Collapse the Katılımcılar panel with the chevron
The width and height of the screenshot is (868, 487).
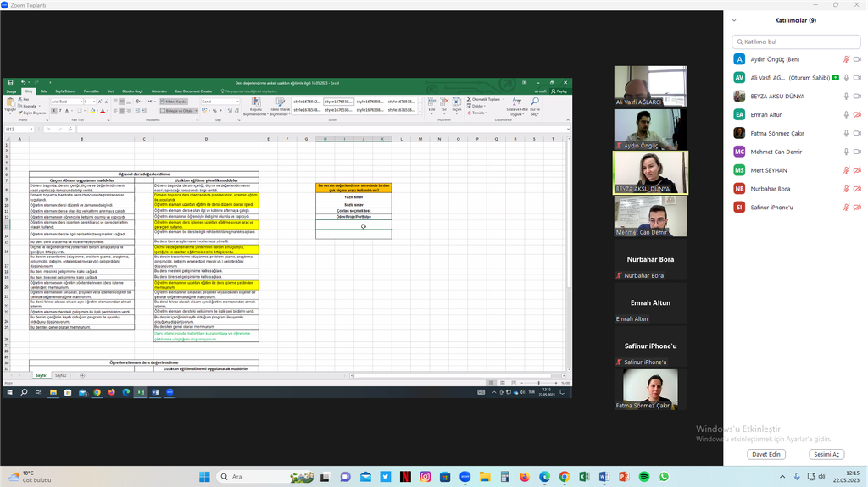(x=735, y=20)
